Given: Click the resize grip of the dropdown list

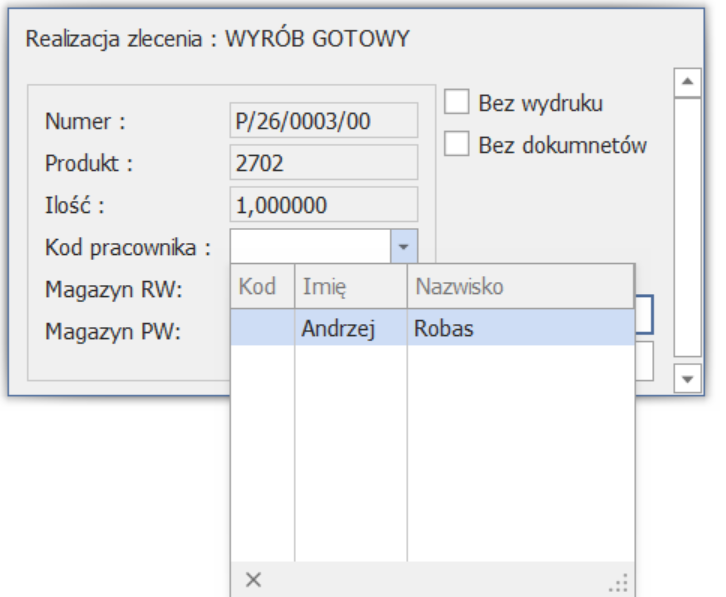Looking at the screenshot, I should click(x=621, y=581).
